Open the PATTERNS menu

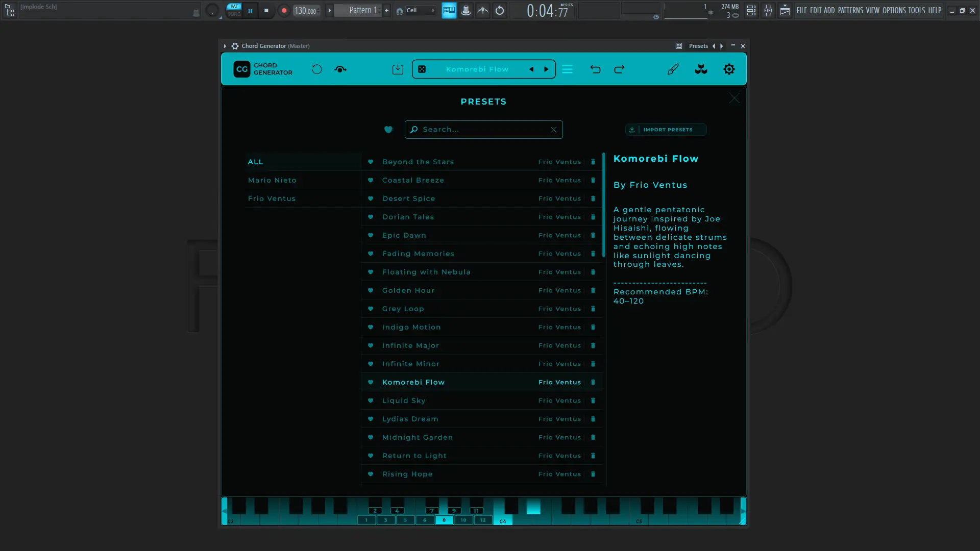tap(850, 10)
